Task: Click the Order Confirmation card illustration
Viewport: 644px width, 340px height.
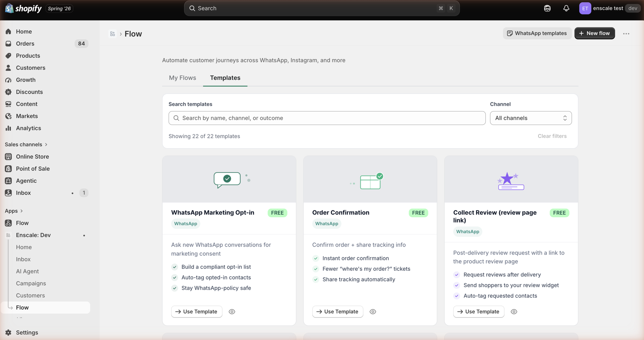Action: (367, 181)
